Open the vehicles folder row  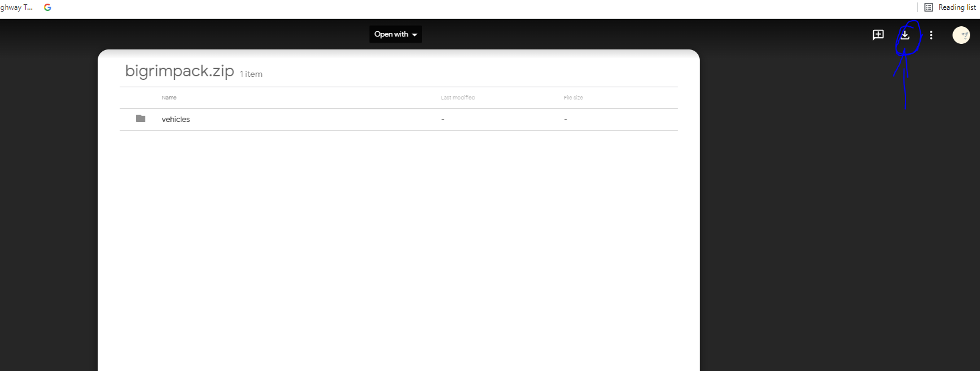(399, 119)
